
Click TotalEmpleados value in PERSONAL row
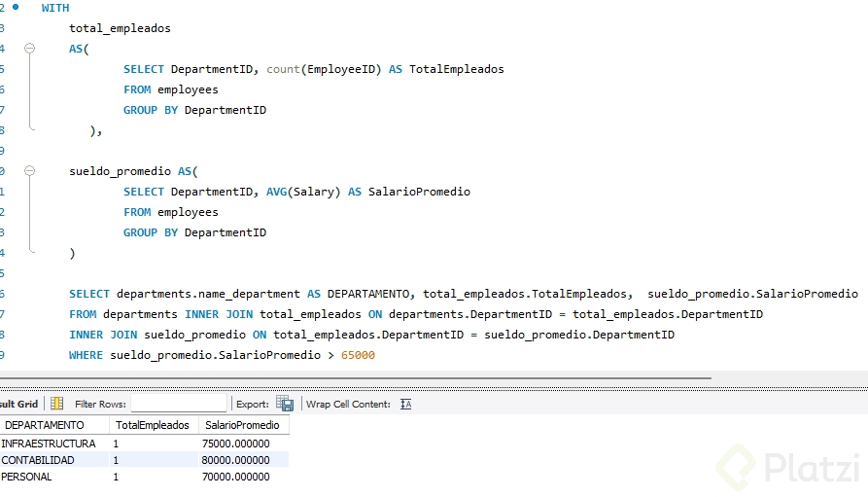pyautogui.click(x=154, y=477)
